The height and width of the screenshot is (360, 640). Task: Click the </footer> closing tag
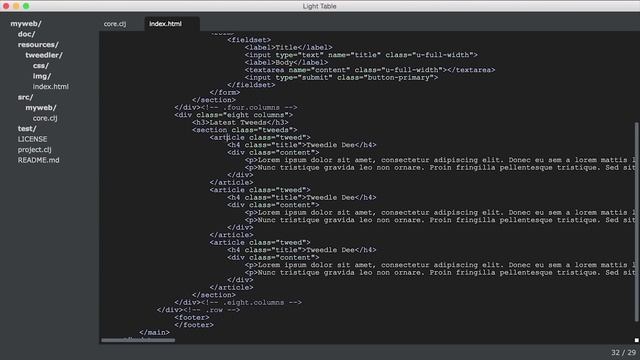pyautogui.click(x=194, y=325)
